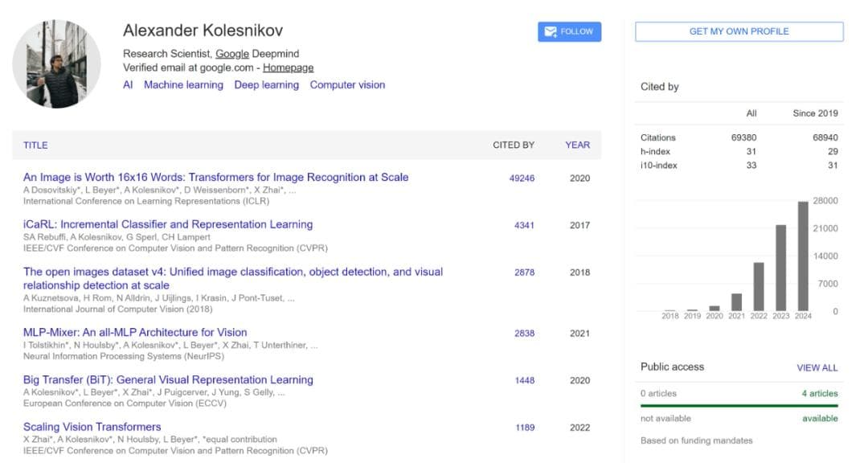Screen dimensions: 868x463
Task: Sort by the Title column header
Action: (35, 145)
